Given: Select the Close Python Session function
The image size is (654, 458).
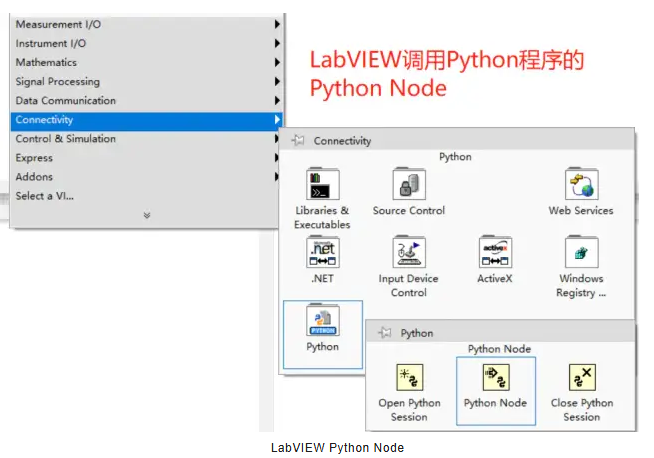Looking at the screenshot, I should [x=581, y=378].
